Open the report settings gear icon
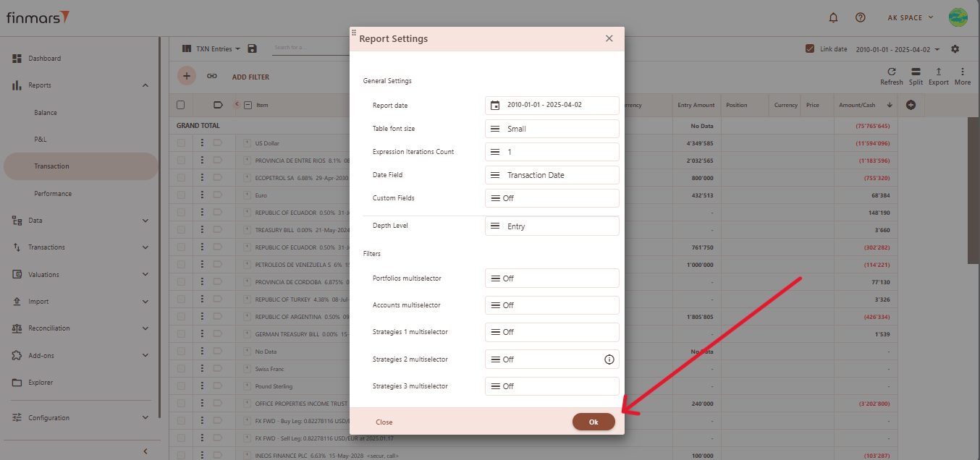This screenshot has width=980, height=460. coord(955,49)
